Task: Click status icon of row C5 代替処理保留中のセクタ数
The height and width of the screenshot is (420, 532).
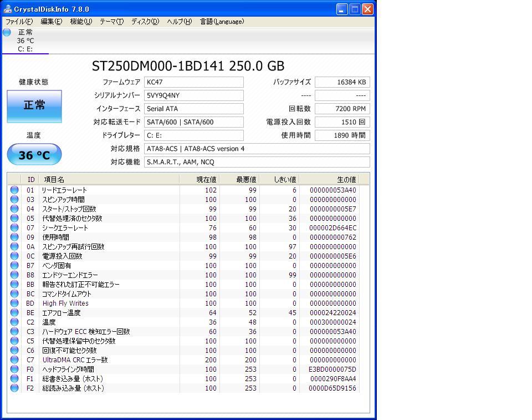Action: coord(14,341)
